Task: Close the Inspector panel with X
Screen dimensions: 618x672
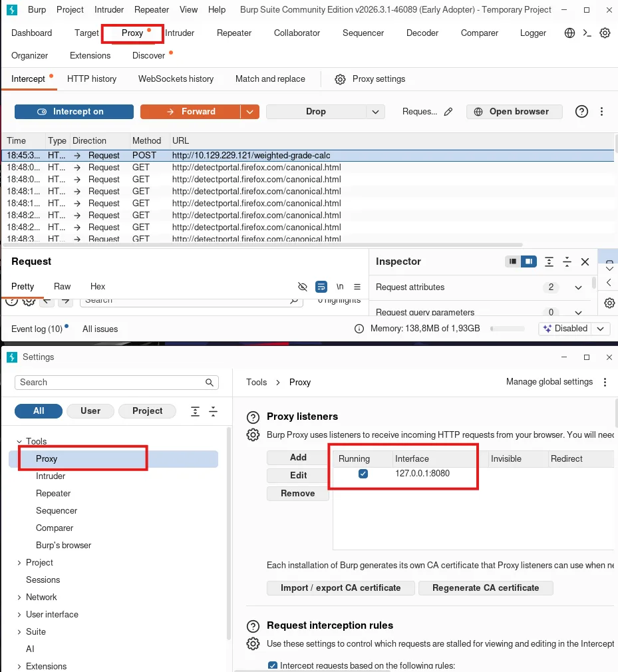Action: click(585, 262)
